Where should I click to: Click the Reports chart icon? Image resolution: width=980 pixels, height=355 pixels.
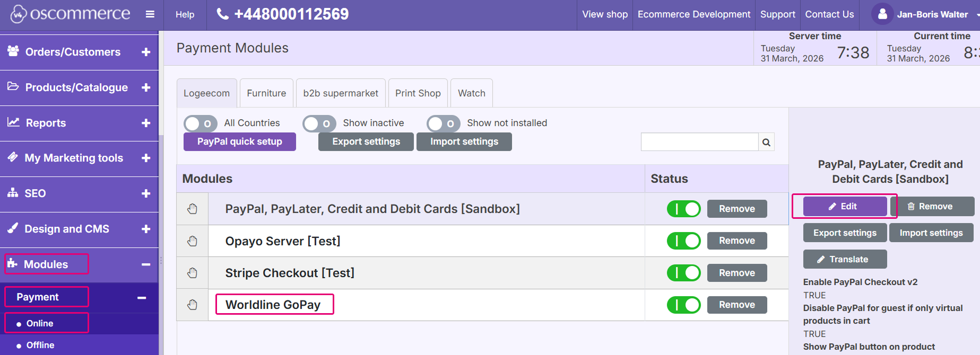tap(12, 122)
